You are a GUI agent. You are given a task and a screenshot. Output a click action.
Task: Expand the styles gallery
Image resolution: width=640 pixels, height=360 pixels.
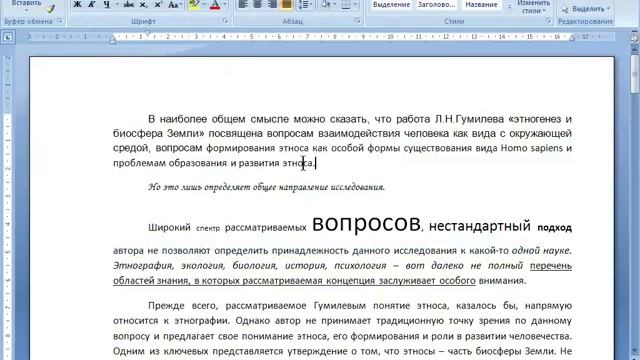(509, 7)
